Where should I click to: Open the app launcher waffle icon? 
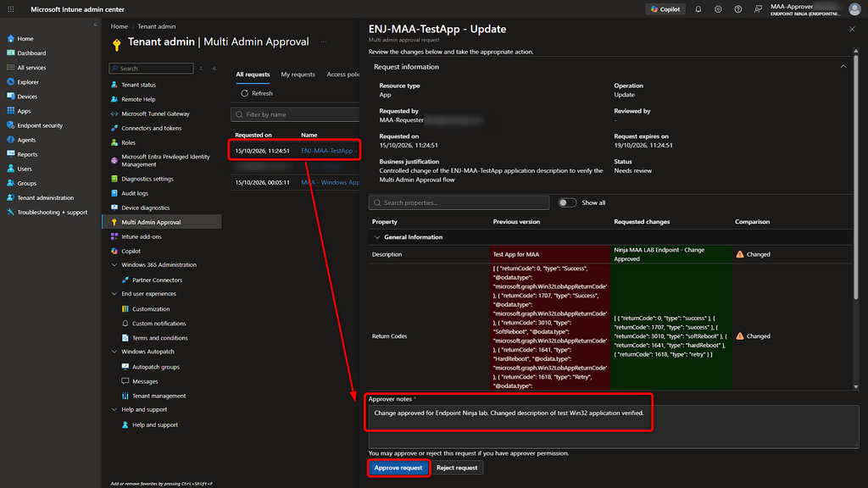10,9
